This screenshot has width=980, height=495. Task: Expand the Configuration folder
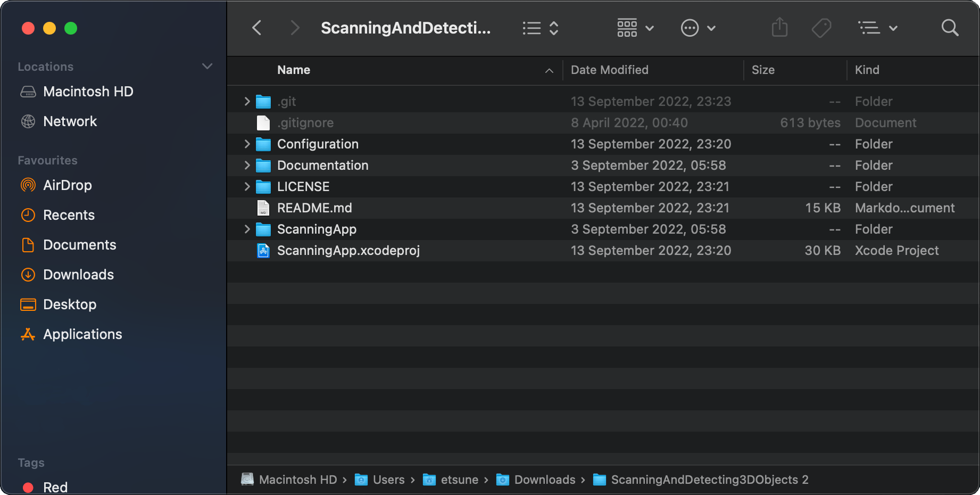click(247, 144)
